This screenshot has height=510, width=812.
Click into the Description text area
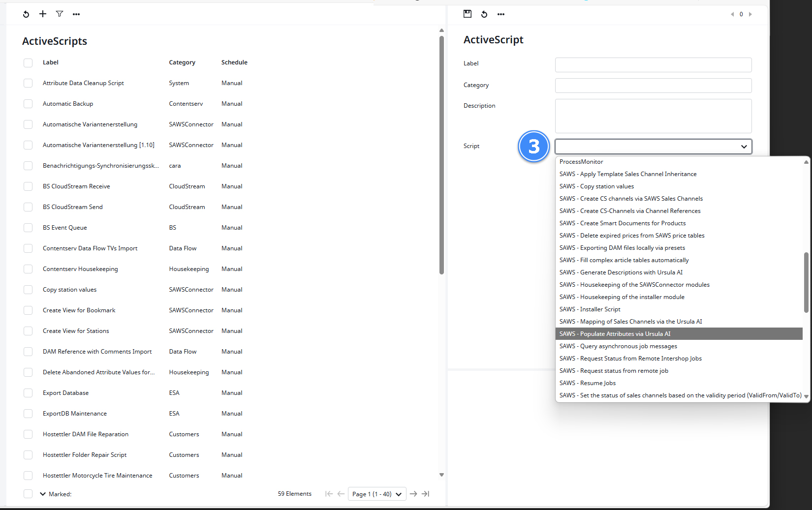[653, 116]
